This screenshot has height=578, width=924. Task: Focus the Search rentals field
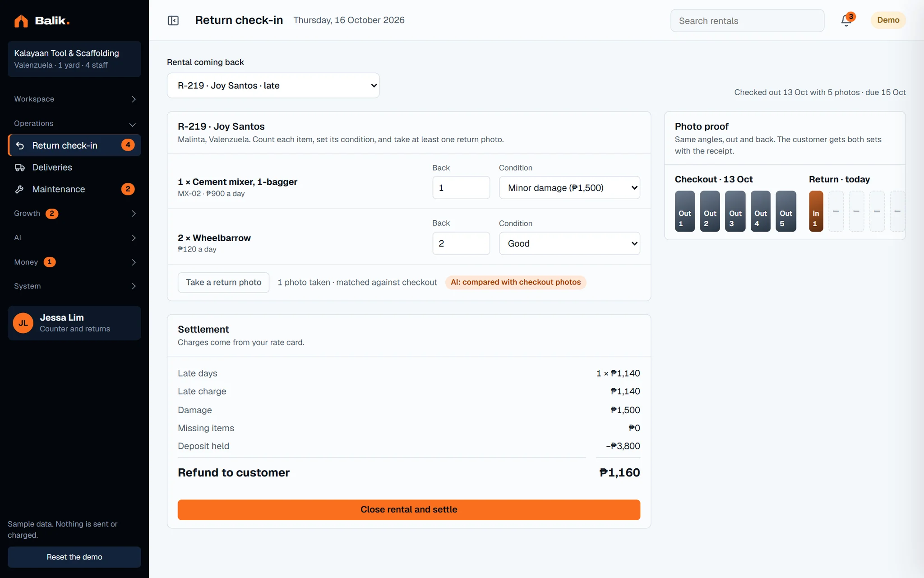747,21
